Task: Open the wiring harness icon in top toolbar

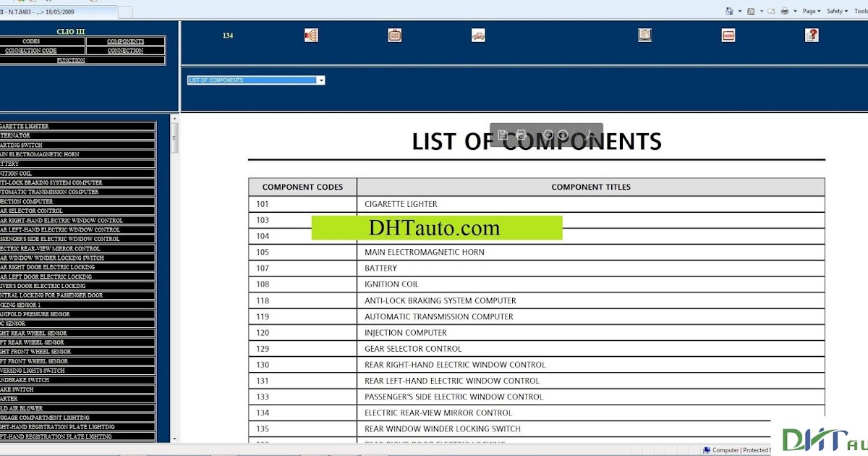Action: (x=311, y=35)
